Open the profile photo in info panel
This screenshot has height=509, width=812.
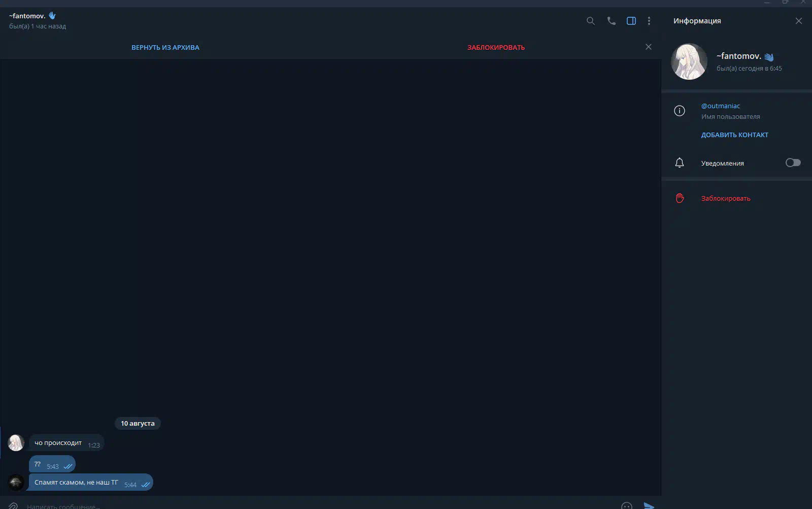point(689,61)
